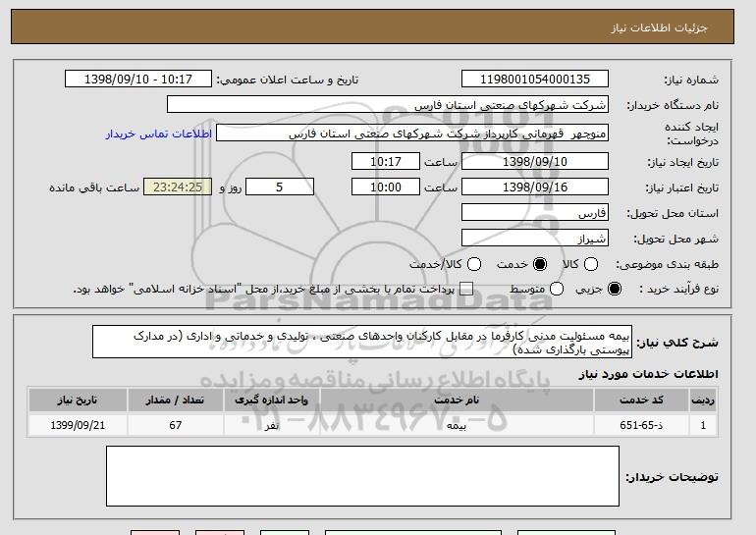Click the creation time field 10:17
Image resolution: width=756 pixels, height=535 pixels.
386,161
